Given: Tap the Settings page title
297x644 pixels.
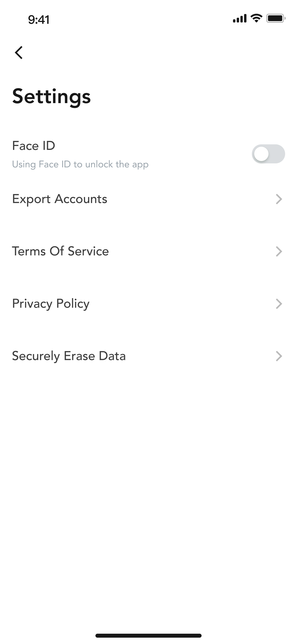Looking at the screenshot, I should [52, 96].
